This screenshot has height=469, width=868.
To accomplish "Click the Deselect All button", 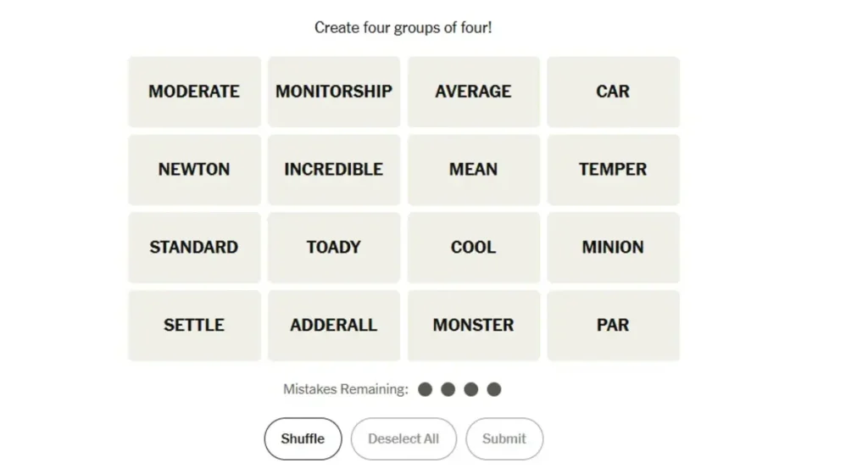I will click(x=403, y=439).
